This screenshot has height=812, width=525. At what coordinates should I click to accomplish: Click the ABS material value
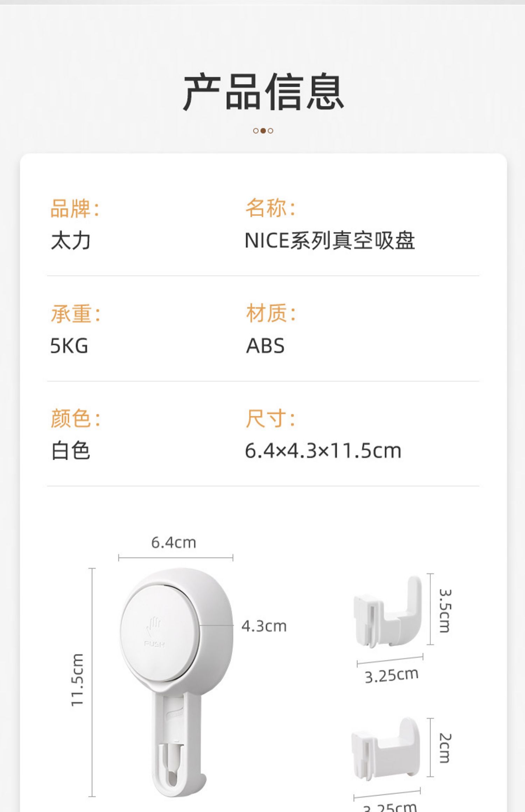[x=265, y=346]
